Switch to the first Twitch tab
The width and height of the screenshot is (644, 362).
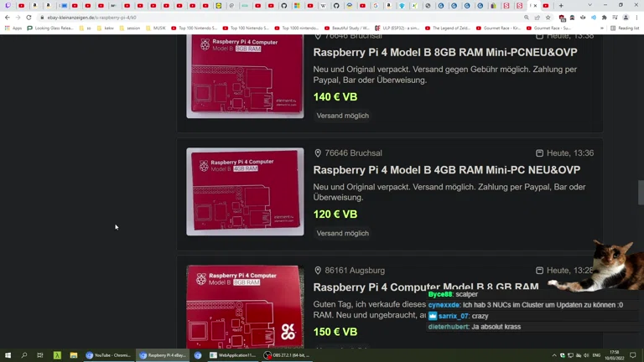click(x=8, y=6)
